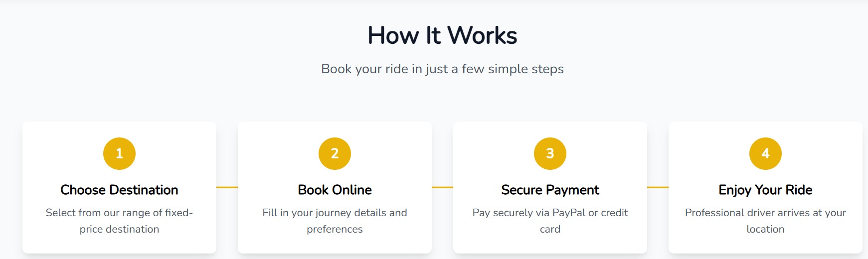Select the Enjoy Your Ride heading
This screenshot has height=259, width=868.
point(765,190)
